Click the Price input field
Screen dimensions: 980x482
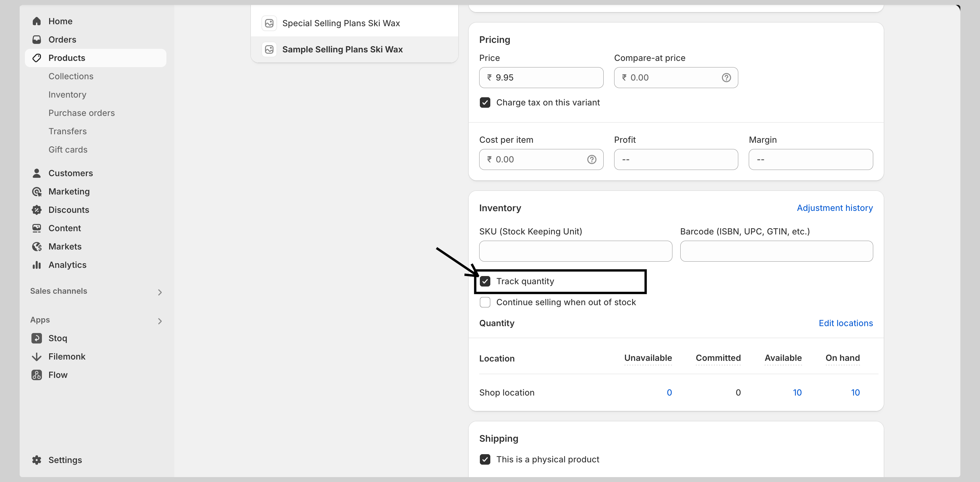(541, 78)
